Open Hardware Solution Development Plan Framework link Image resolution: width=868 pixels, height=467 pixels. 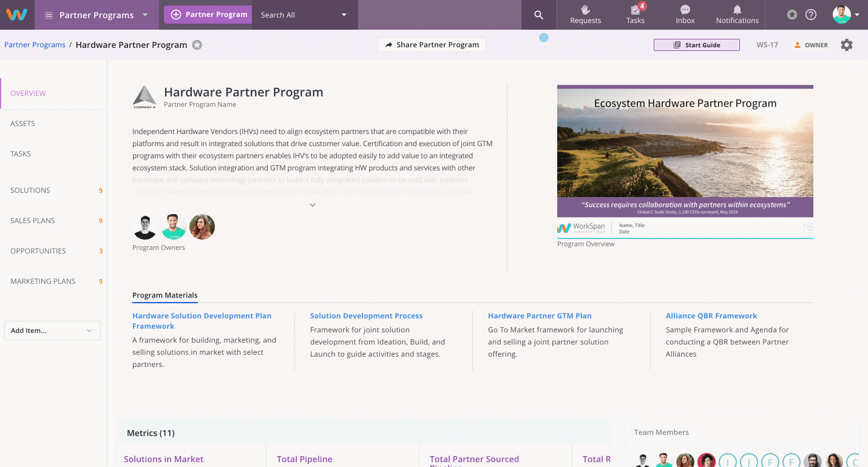[202, 321]
